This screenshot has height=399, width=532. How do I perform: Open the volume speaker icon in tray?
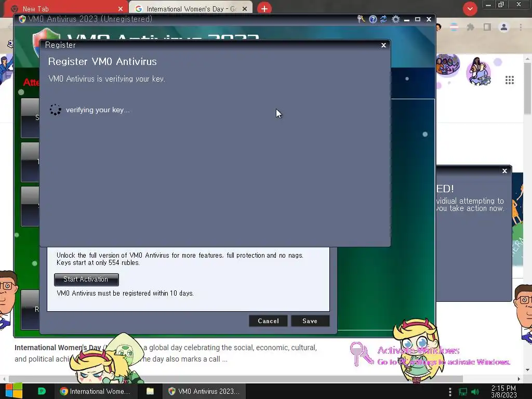tap(475, 392)
